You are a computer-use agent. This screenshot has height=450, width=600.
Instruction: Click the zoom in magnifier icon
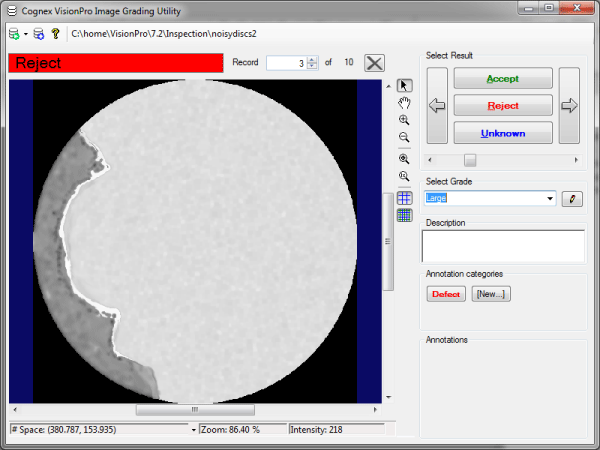pos(404,119)
